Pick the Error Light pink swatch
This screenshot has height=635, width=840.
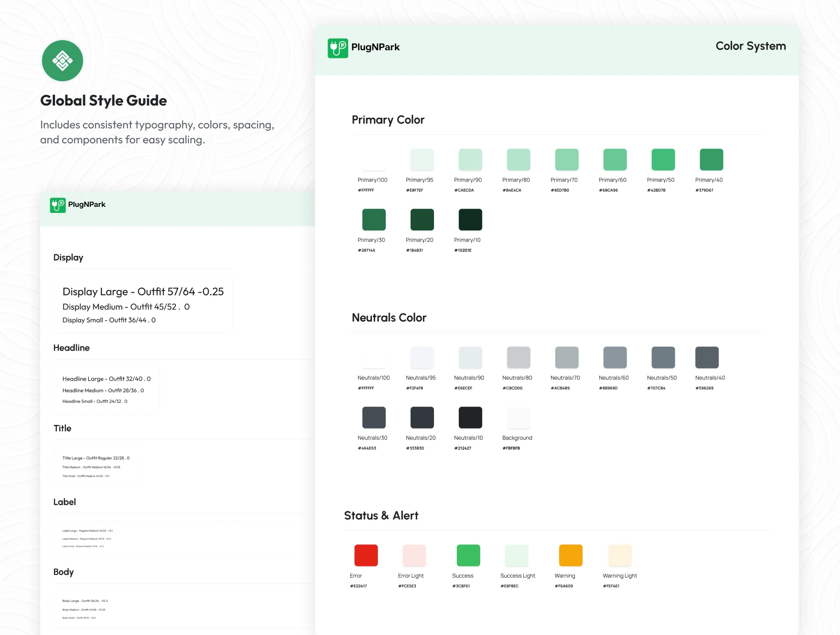click(x=414, y=556)
